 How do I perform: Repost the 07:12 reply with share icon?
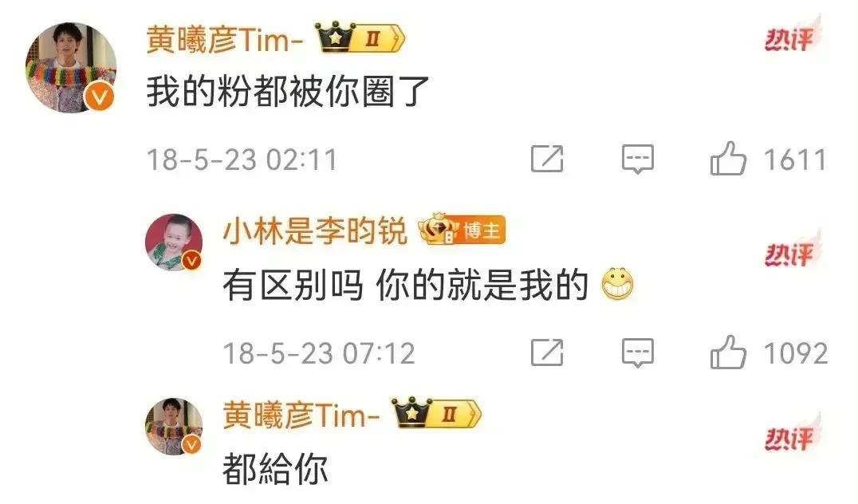547,352
